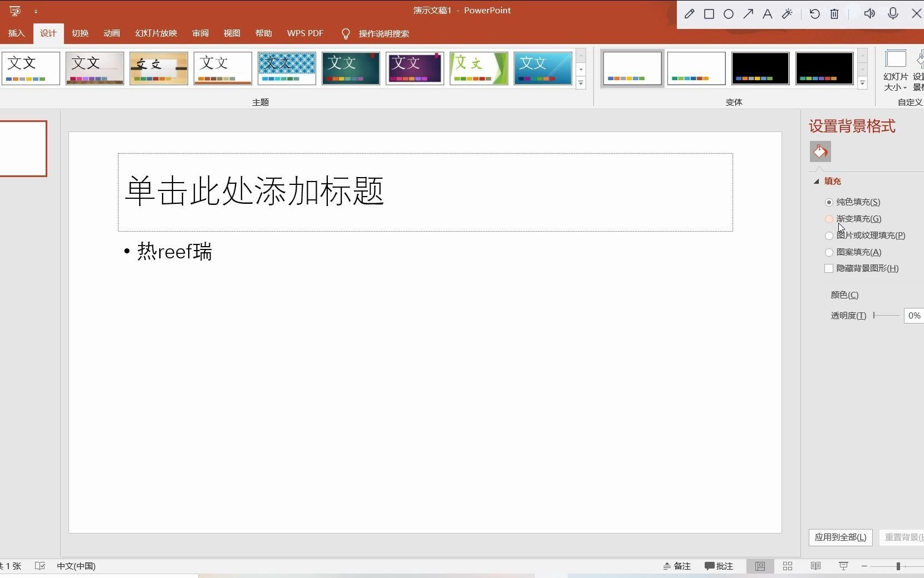
Task: Click Apply to All (应用到全部) button
Action: (x=841, y=537)
